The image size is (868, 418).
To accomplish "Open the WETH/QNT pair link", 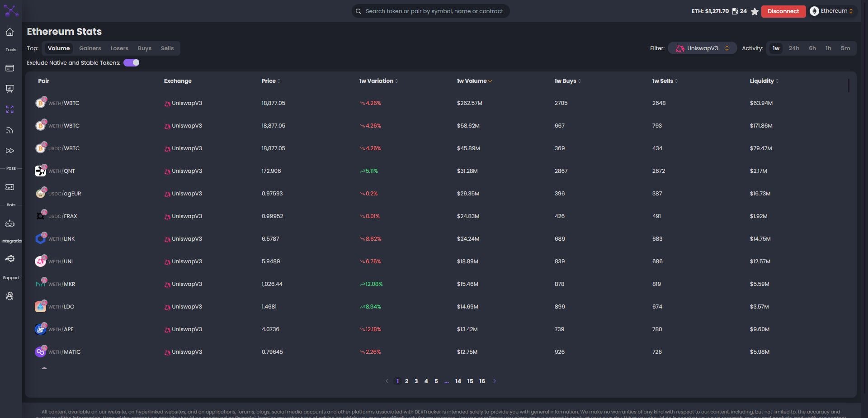I will 62,171.
